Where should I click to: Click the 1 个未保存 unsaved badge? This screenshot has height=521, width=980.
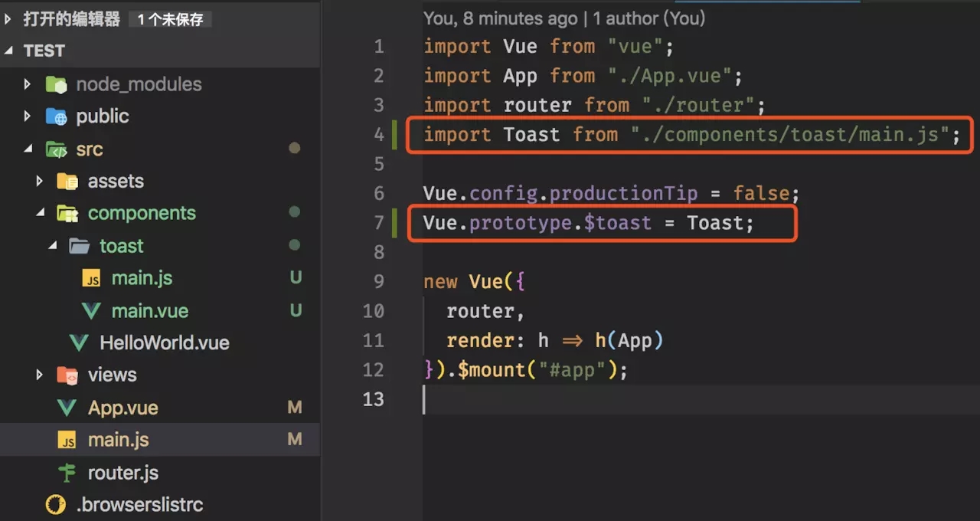click(x=171, y=20)
